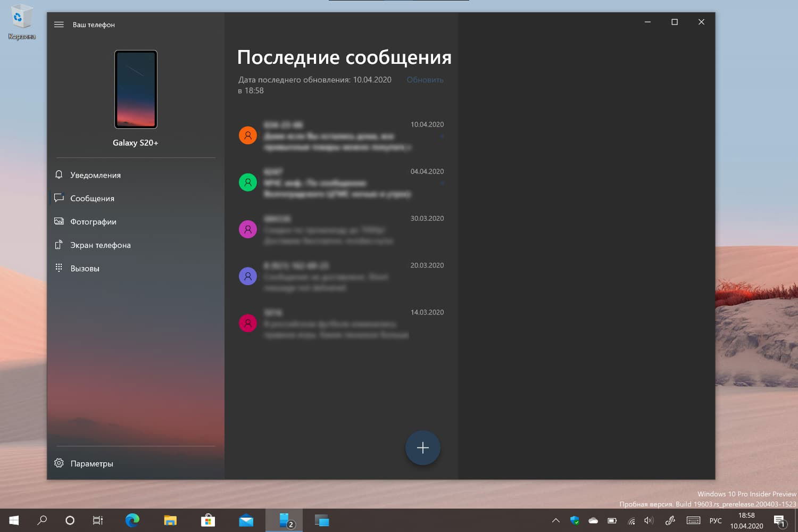
Task: Open the Уведомления section in the sidebar
Action: [x=95, y=174]
